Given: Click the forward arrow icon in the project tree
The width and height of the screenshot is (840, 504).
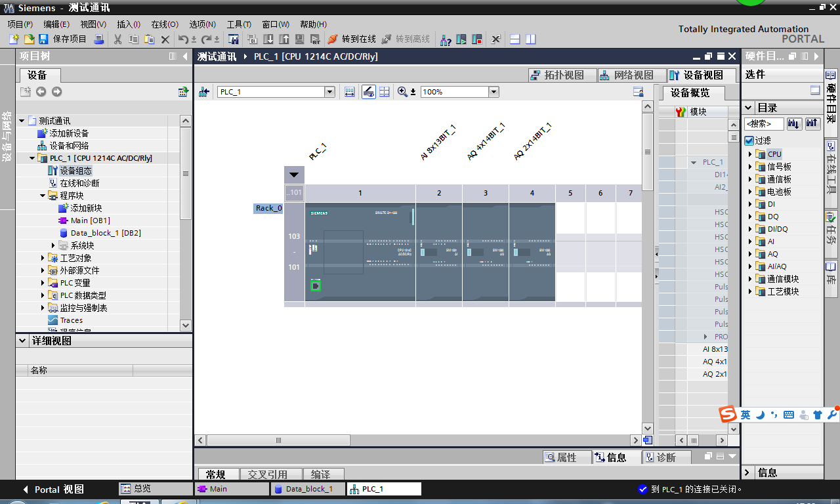Looking at the screenshot, I should [x=56, y=92].
